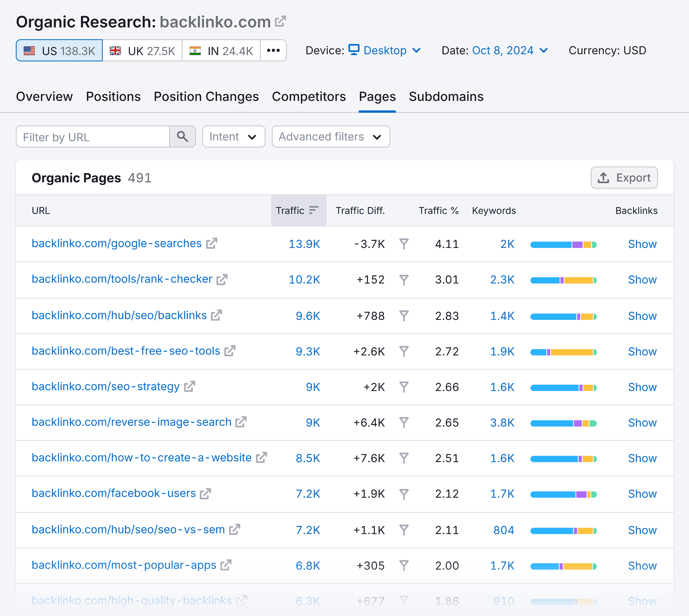Show backlinks for facebook-users row
689x616 pixels.
[x=642, y=494]
